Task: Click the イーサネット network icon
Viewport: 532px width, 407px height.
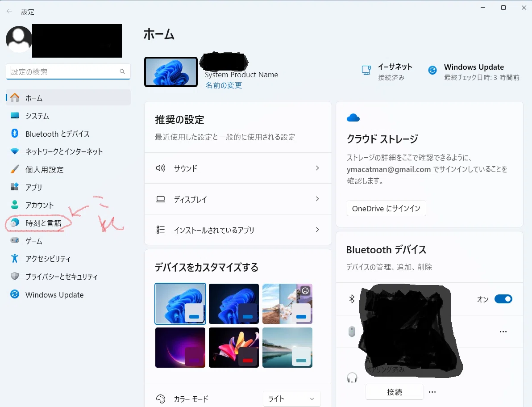Action: [366, 70]
